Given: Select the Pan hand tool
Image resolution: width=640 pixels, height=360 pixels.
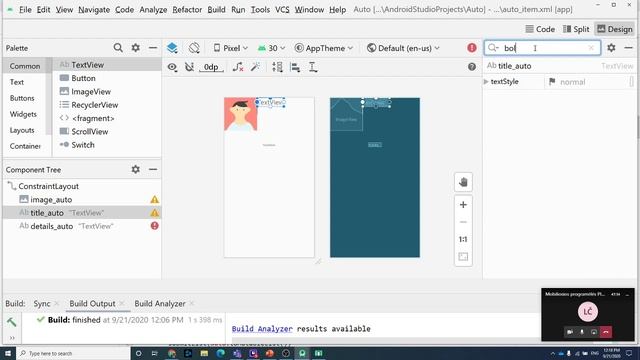Looking at the screenshot, I should click(x=463, y=182).
